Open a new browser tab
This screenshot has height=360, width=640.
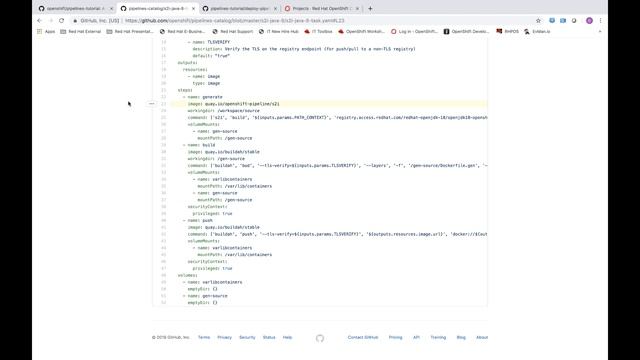(370, 8)
